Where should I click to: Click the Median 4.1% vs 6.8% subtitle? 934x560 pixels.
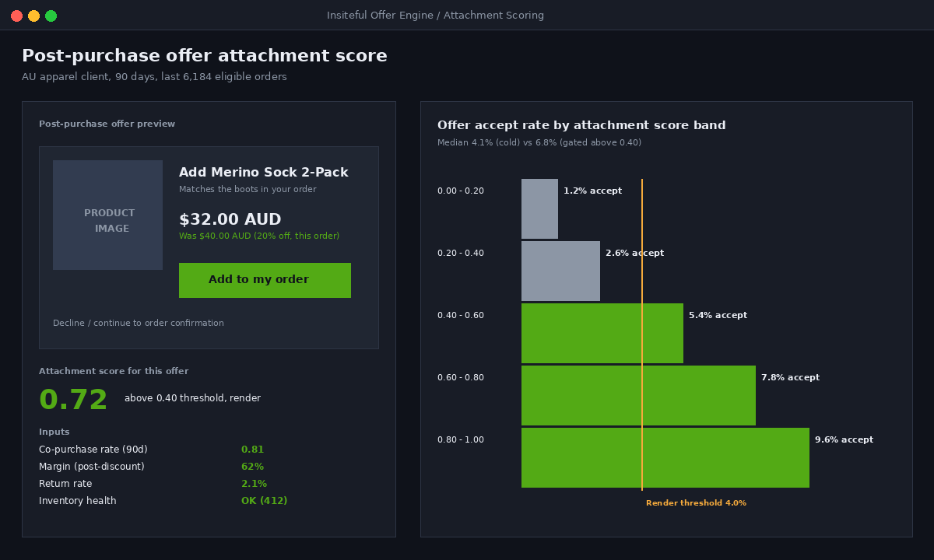[539, 142]
